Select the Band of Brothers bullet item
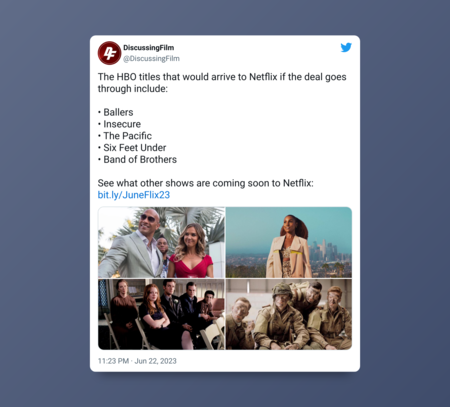The image size is (450, 407). point(137,159)
